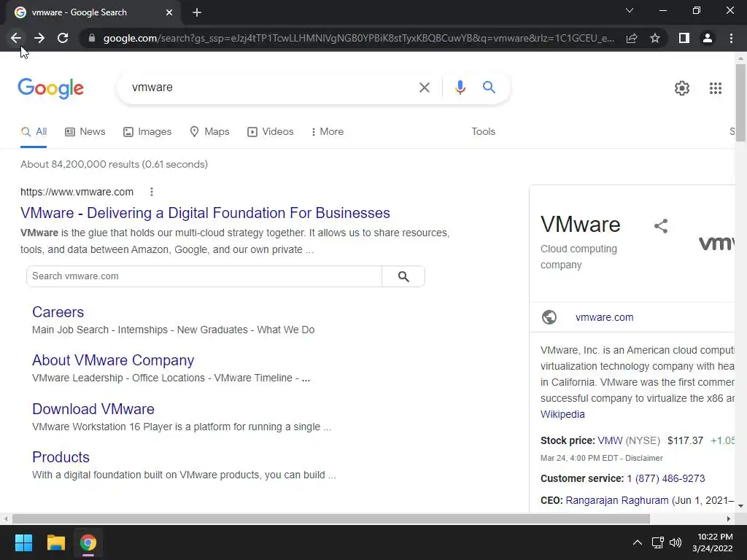The height and width of the screenshot is (560, 747).
Task: Open the Careers sitelink
Action: click(58, 312)
